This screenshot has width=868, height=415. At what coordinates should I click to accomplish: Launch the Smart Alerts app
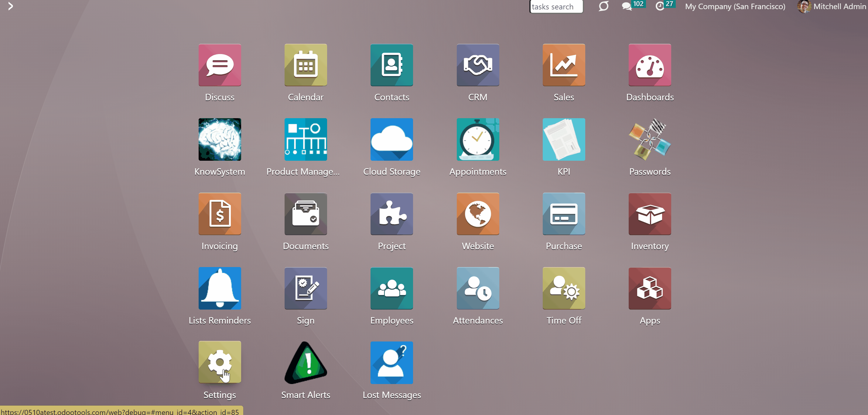(306, 362)
